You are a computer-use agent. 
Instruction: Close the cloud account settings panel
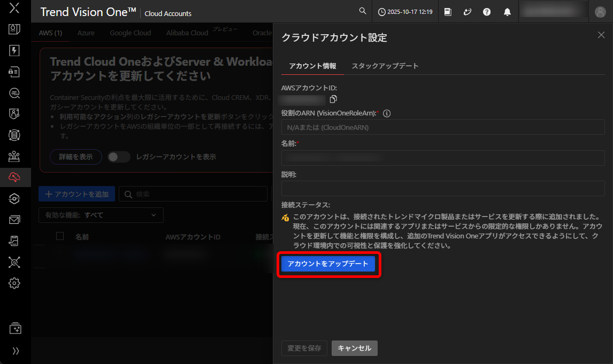[x=601, y=35]
